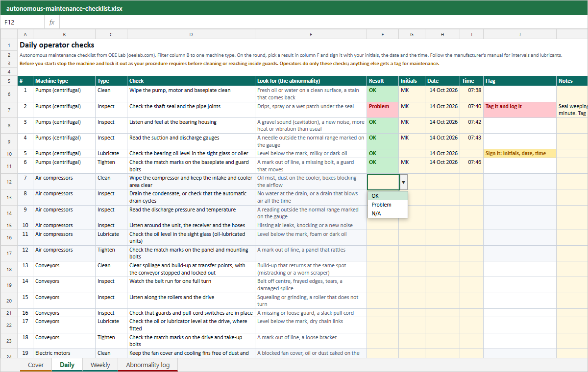This screenshot has height=372, width=588.
Task: Click the 'Result' column header cell
Action: pos(383,81)
